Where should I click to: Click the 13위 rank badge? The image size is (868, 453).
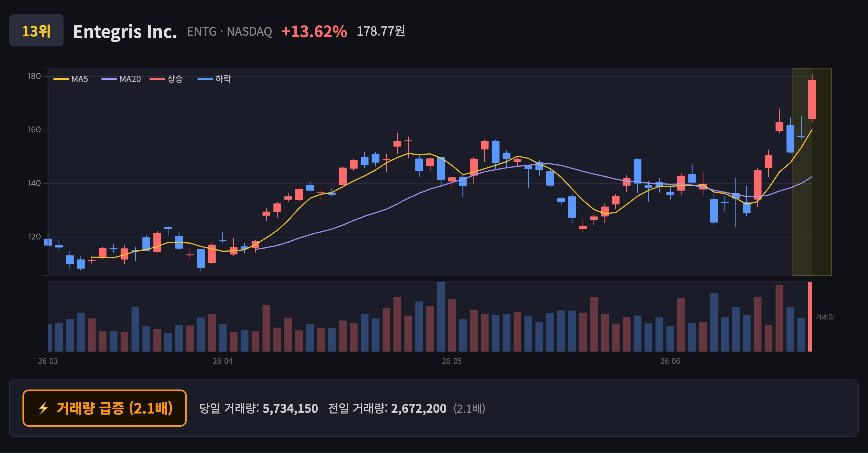click(36, 30)
